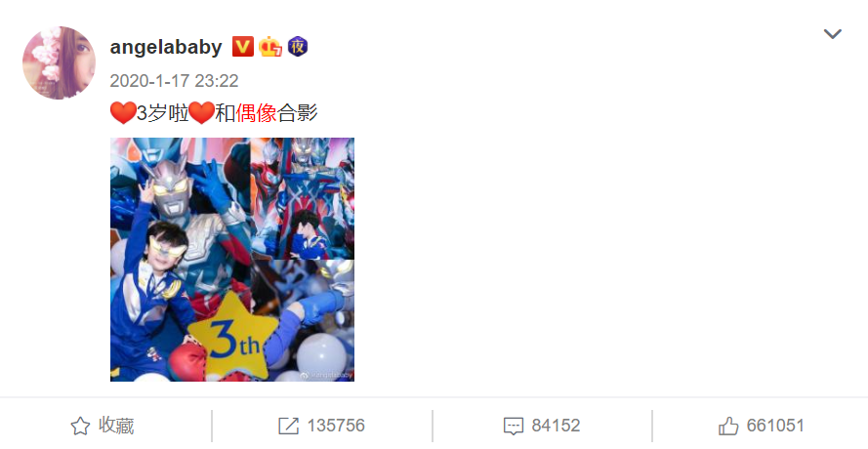Click the comment count 84152
This screenshot has width=868, height=449.
point(556,426)
